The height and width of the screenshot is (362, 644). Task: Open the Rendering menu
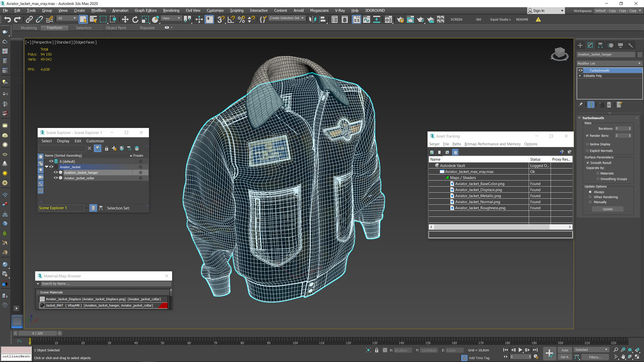coord(171,10)
